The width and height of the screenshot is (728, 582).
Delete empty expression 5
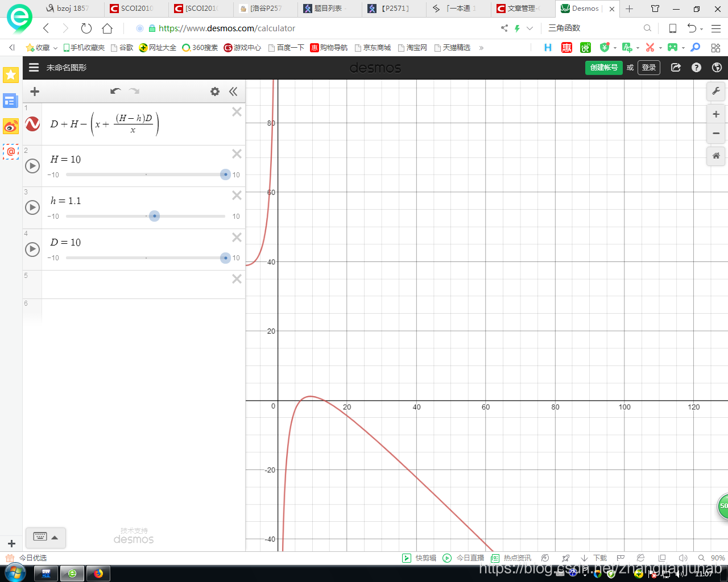click(x=237, y=279)
